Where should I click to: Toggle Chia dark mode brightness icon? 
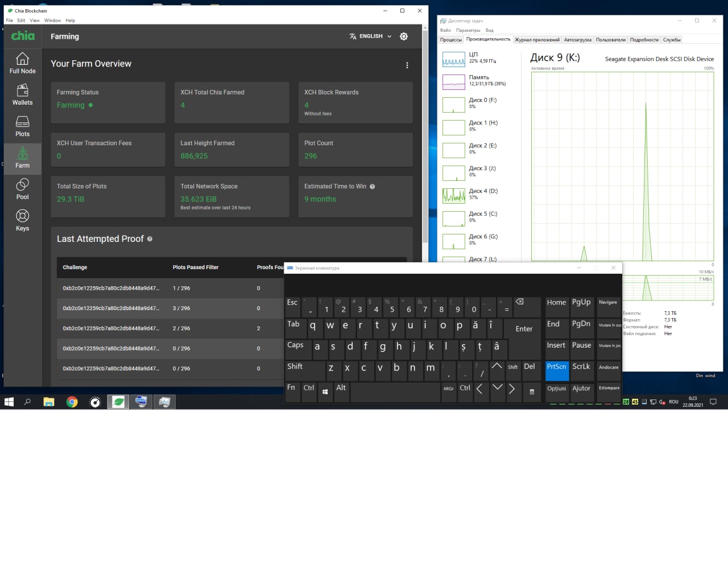click(x=404, y=36)
